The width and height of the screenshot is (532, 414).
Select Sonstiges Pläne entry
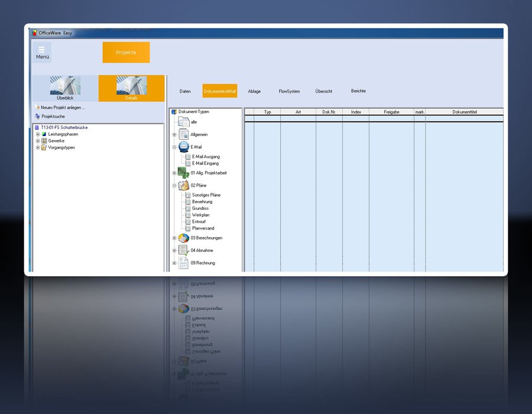[206, 195]
